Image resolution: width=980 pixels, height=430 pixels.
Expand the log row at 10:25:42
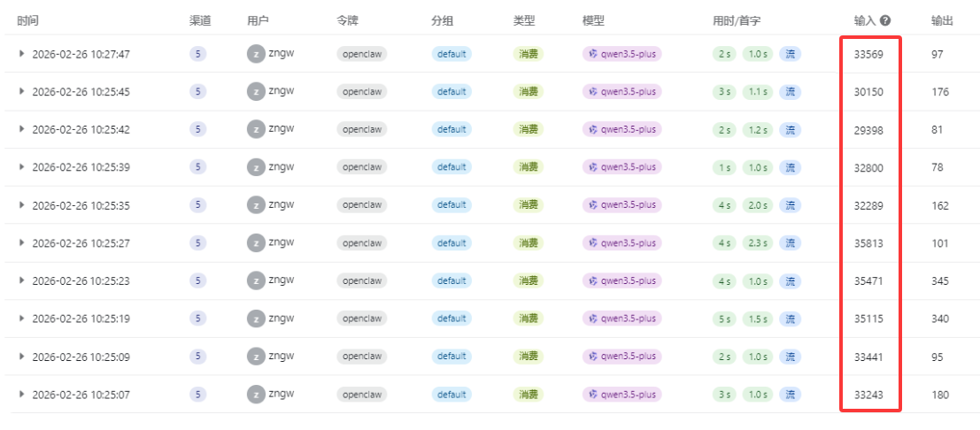(x=22, y=129)
